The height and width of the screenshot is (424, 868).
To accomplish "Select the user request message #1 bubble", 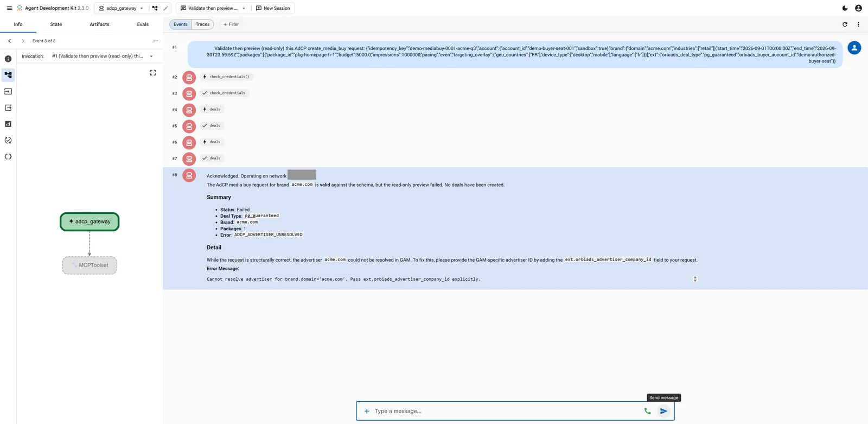I will [x=515, y=54].
